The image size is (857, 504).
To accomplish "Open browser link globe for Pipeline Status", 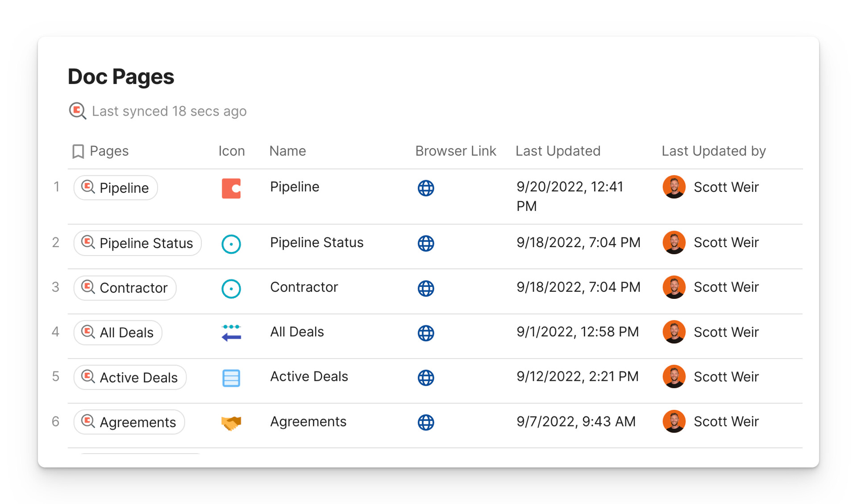I will pyautogui.click(x=425, y=243).
